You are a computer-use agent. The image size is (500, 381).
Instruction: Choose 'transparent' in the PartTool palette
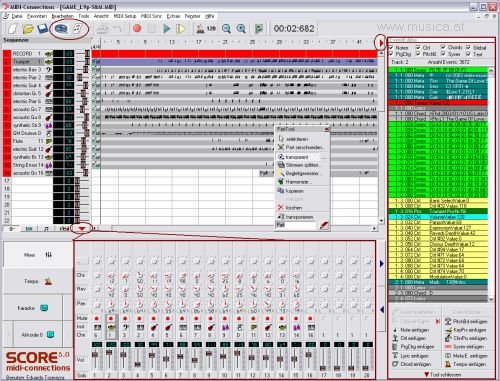pyautogui.click(x=293, y=157)
